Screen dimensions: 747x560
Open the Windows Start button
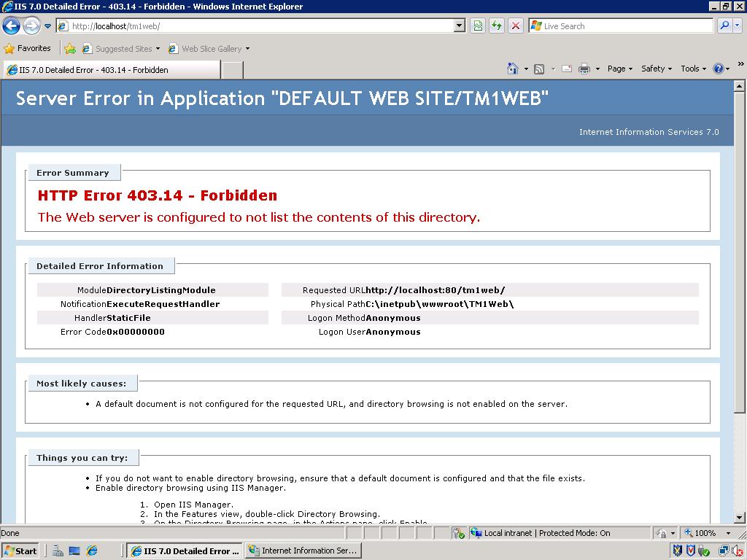(20, 551)
